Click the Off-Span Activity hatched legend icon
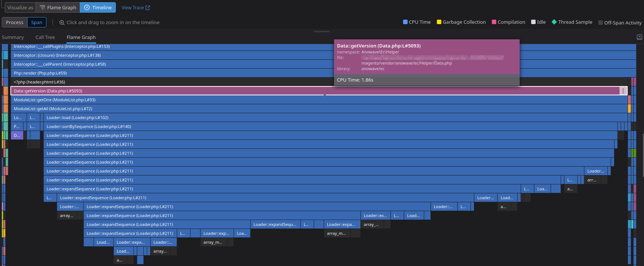 pyautogui.click(x=601, y=23)
